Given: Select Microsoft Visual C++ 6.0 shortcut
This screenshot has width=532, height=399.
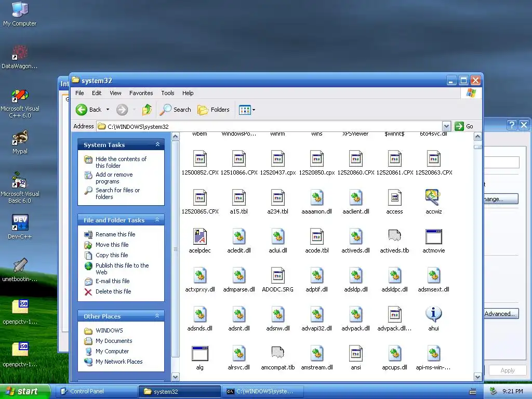Looking at the screenshot, I should pos(20,103).
